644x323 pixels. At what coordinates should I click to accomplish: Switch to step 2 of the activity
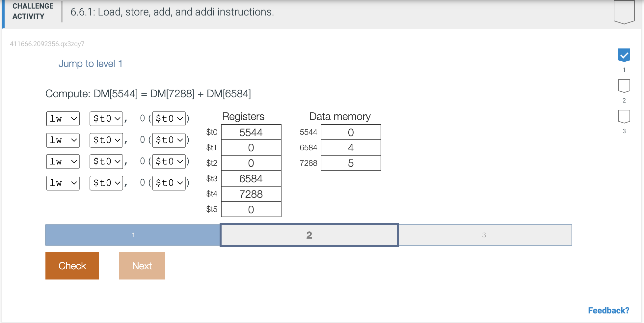pyautogui.click(x=309, y=235)
